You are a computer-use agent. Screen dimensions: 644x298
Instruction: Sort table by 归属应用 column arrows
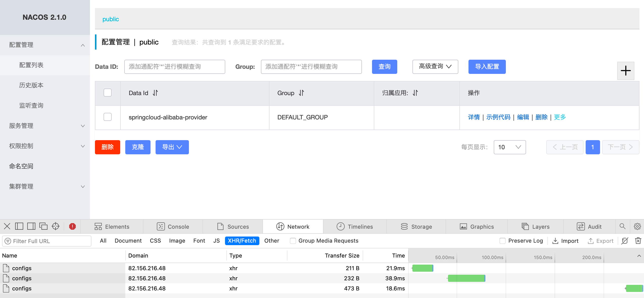click(415, 93)
